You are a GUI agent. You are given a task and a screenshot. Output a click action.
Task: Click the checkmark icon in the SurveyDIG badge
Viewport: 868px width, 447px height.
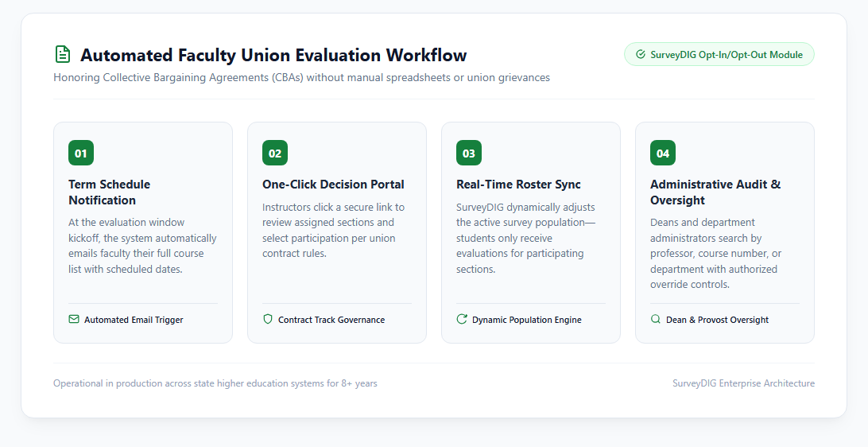(x=641, y=54)
